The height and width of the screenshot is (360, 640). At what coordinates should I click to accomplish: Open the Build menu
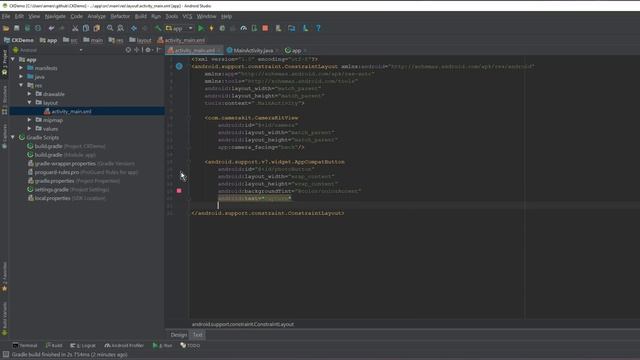140,16
